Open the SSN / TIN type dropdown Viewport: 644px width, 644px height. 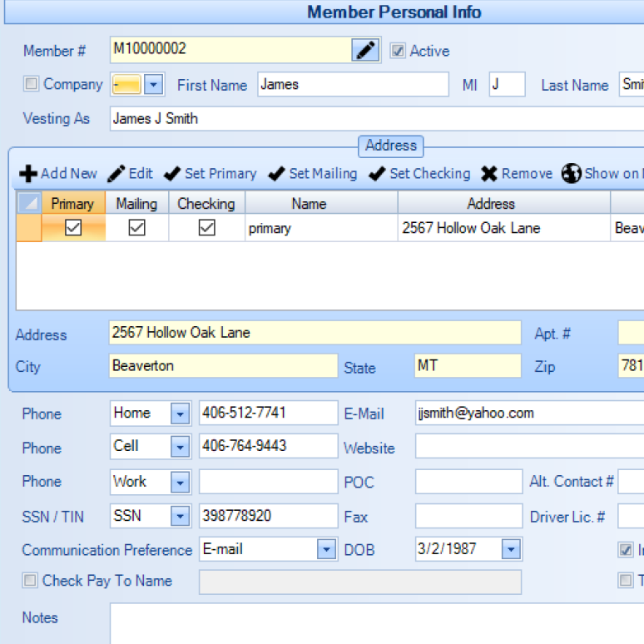point(180,517)
